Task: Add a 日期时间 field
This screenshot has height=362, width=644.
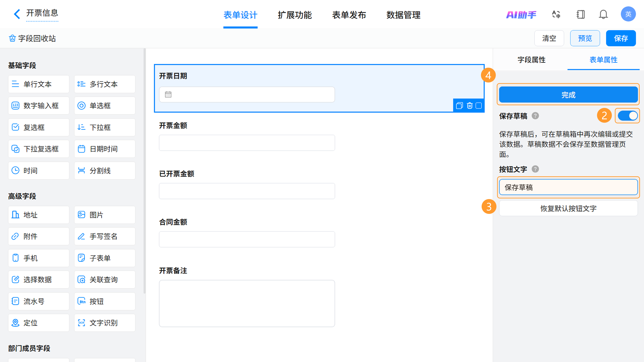Action: (104, 149)
